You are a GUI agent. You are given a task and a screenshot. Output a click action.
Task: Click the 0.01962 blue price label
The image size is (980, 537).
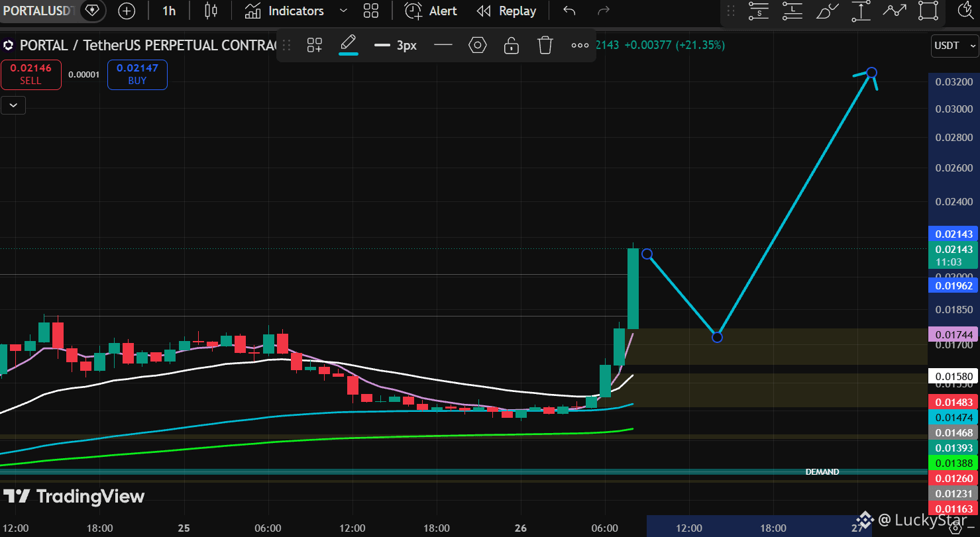pyautogui.click(x=953, y=286)
